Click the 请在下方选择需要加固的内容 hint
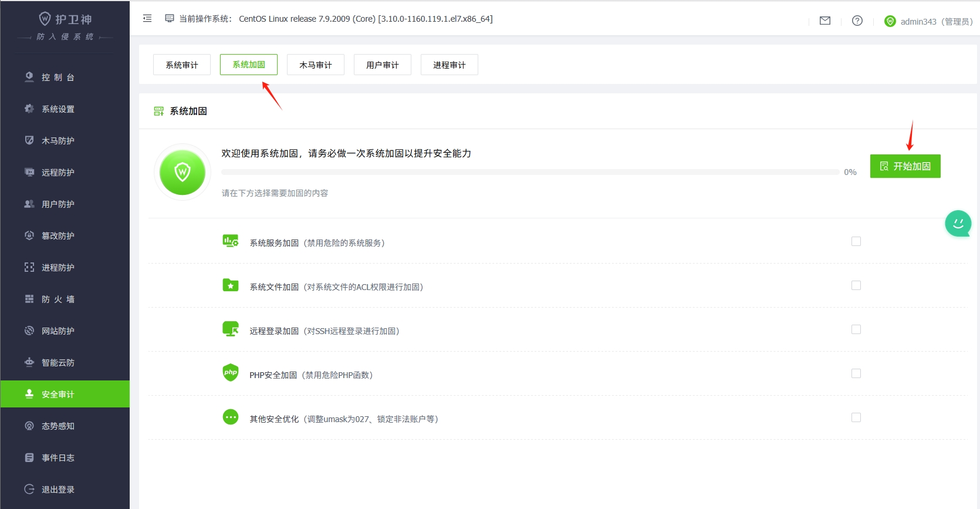The width and height of the screenshot is (980, 509). click(275, 193)
